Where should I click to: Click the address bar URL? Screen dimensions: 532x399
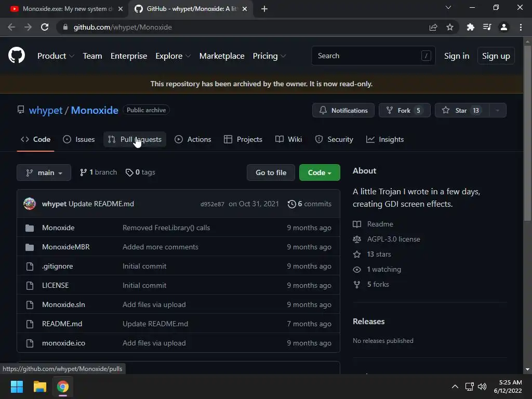[x=123, y=27]
